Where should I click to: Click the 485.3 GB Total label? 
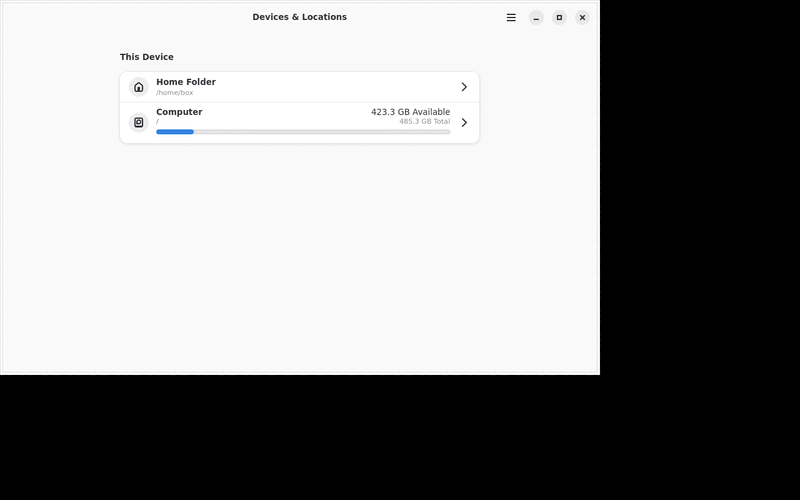pyautogui.click(x=424, y=121)
